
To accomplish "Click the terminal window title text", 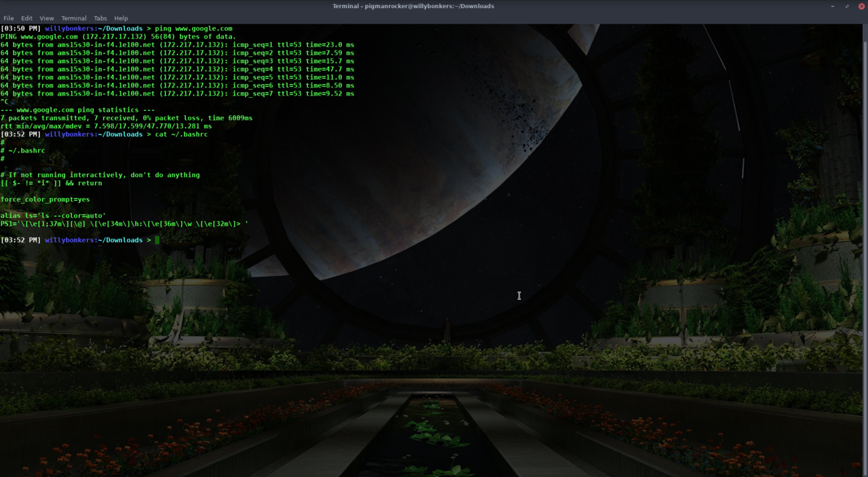I will click(413, 6).
